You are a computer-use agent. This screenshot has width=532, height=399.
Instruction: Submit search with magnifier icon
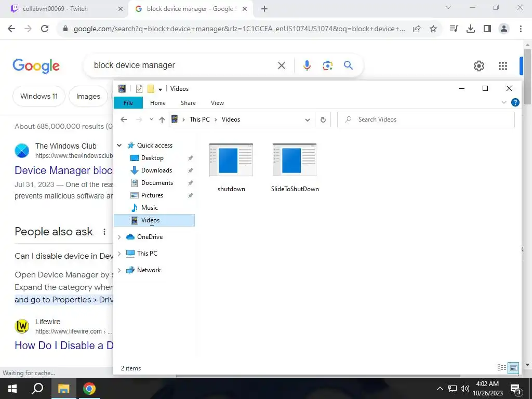(348, 65)
